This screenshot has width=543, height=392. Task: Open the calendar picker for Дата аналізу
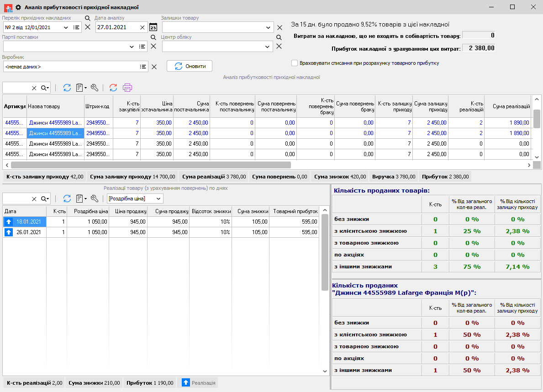(x=153, y=27)
